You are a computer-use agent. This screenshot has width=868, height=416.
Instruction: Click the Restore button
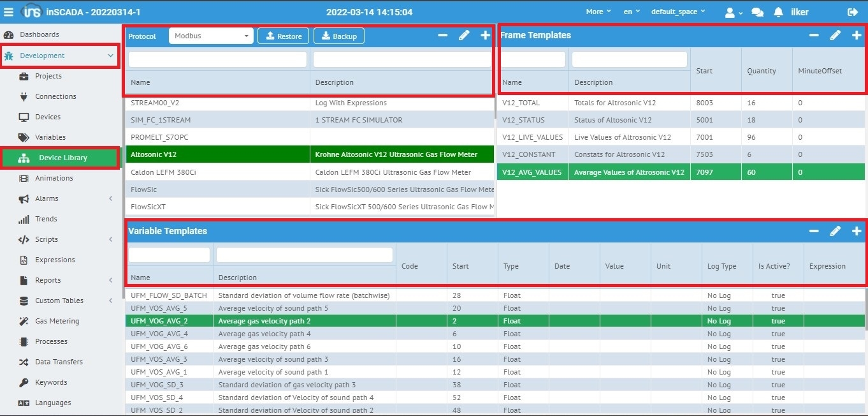click(x=283, y=36)
